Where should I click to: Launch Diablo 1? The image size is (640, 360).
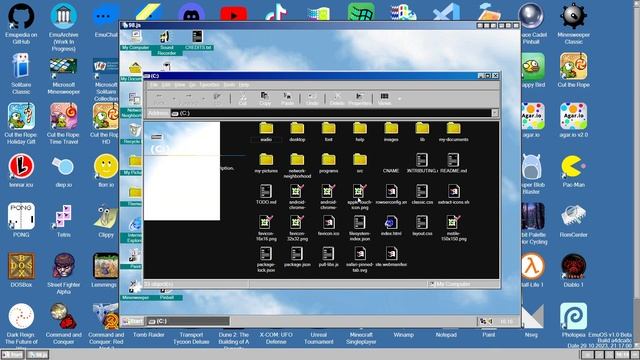tap(573, 270)
